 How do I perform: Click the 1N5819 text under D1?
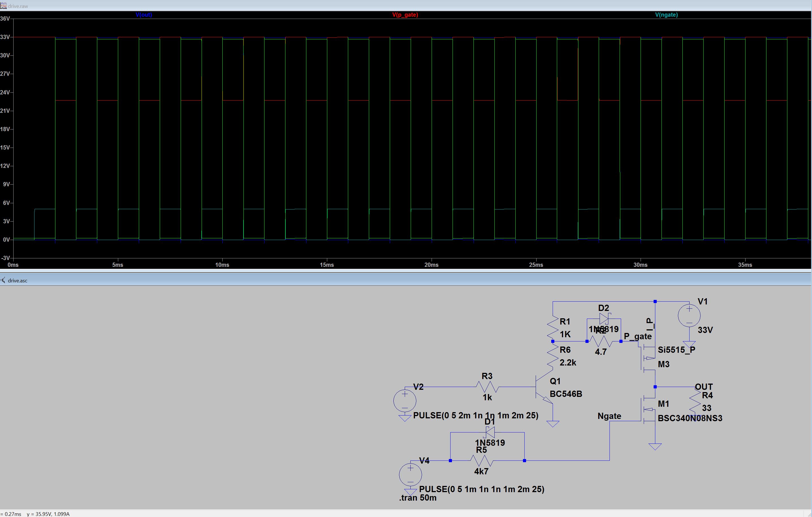(x=490, y=443)
